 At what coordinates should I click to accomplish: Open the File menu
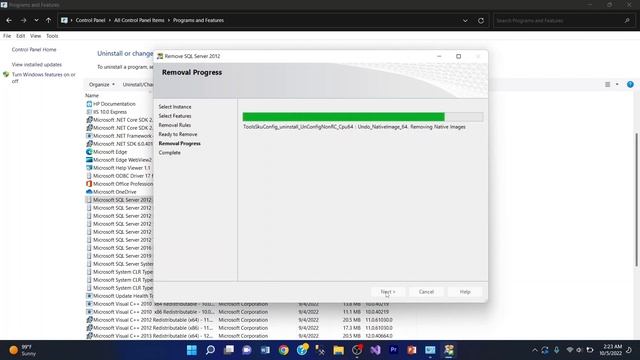(x=7, y=36)
